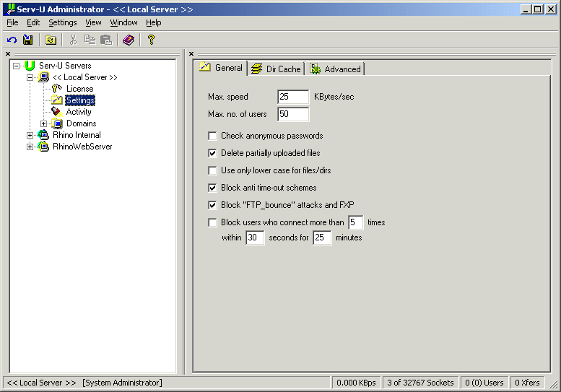Collapse the Local Server tree node

(x=30, y=77)
